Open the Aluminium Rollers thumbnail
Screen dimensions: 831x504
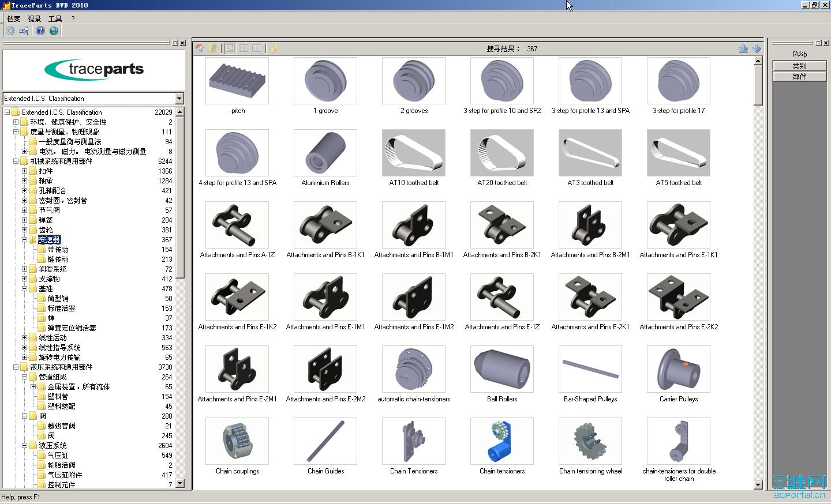coord(325,153)
